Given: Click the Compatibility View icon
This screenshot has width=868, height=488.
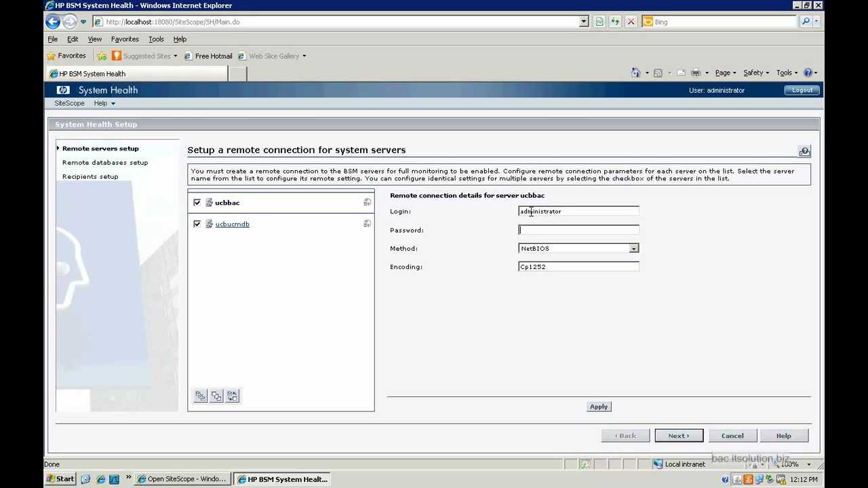Looking at the screenshot, I should 599,22.
